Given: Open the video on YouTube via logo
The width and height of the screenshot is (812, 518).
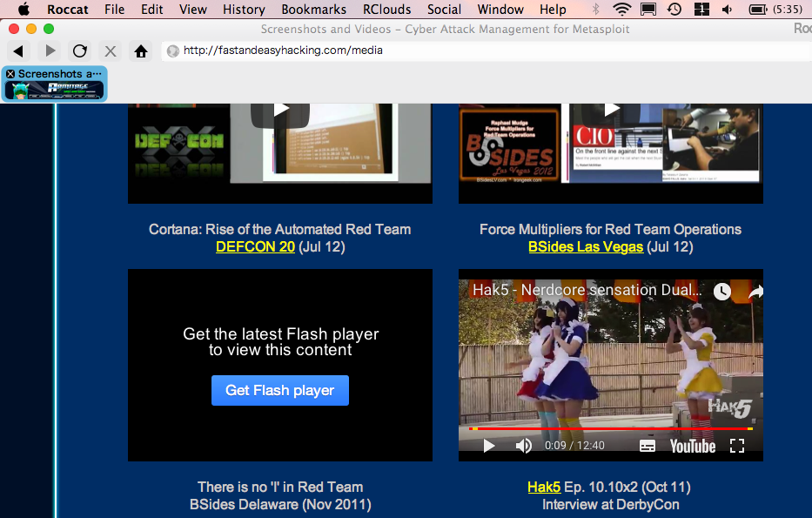Looking at the screenshot, I should [x=693, y=446].
